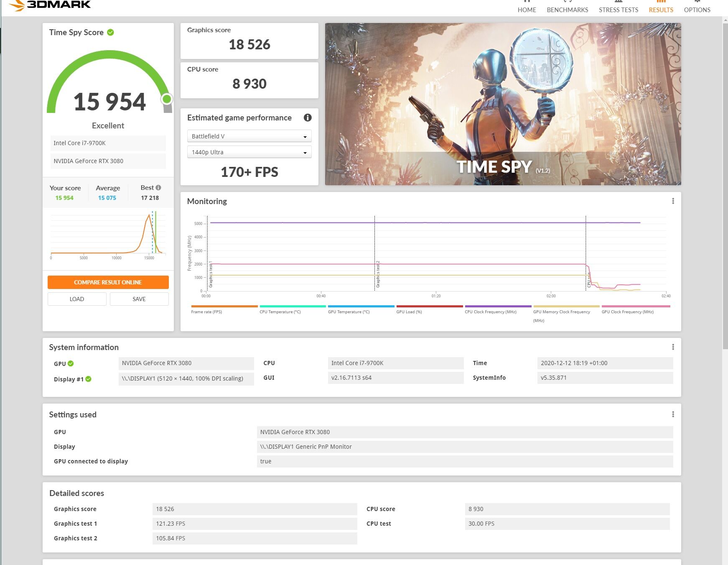The image size is (728, 565).
Task: Click the Best score value 17 218
Action: coord(150,198)
